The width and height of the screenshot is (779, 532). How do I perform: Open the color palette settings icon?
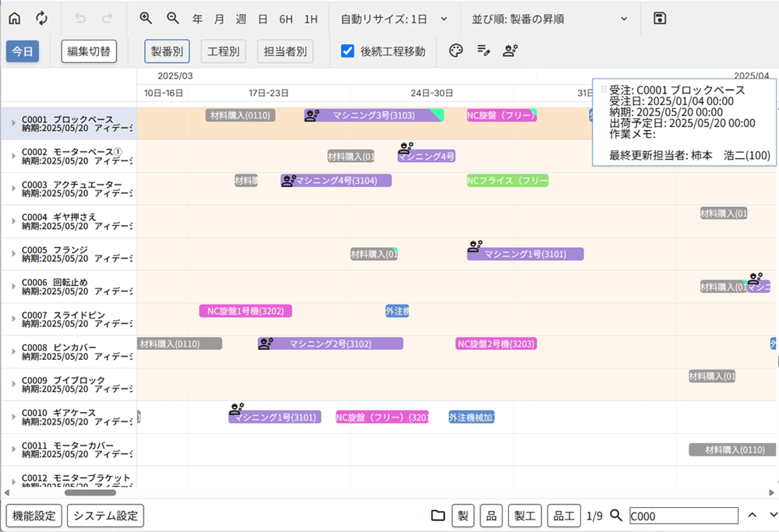pos(456,51)
